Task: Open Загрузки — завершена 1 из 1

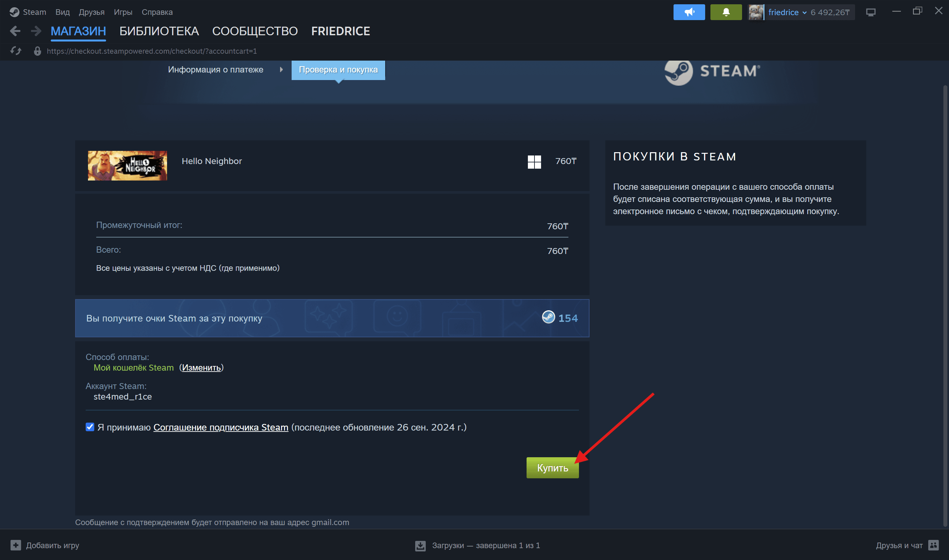Action: [486, 545]
